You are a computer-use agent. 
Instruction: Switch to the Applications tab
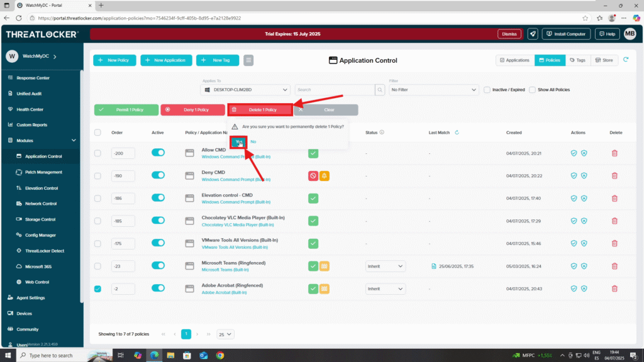514,60
